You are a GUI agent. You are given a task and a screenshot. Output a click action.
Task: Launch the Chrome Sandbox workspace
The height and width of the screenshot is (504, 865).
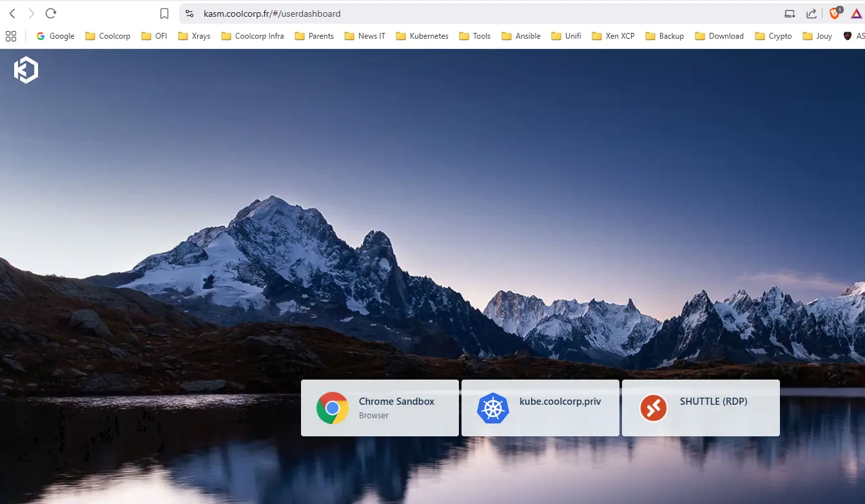click(x=380, y=408)
